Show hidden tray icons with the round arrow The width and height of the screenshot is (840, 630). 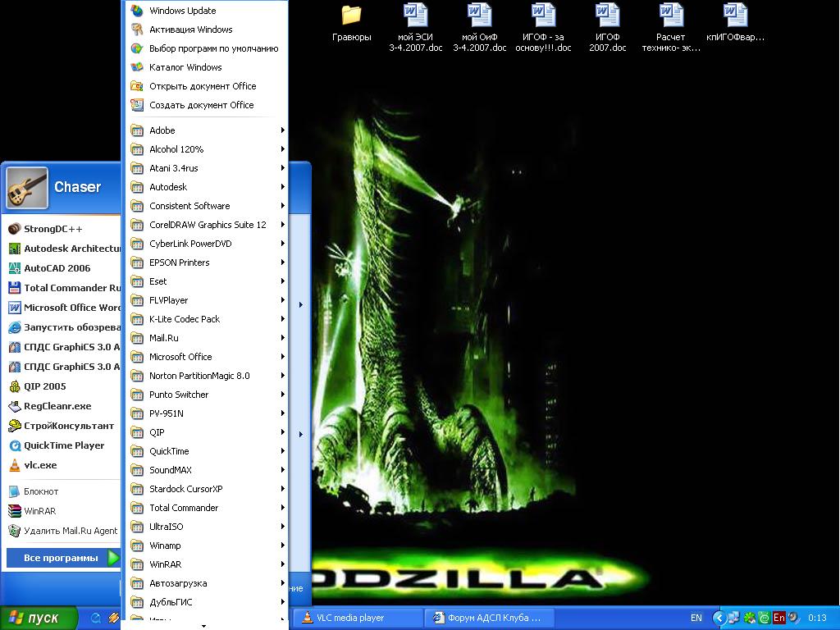coord(718,618)
